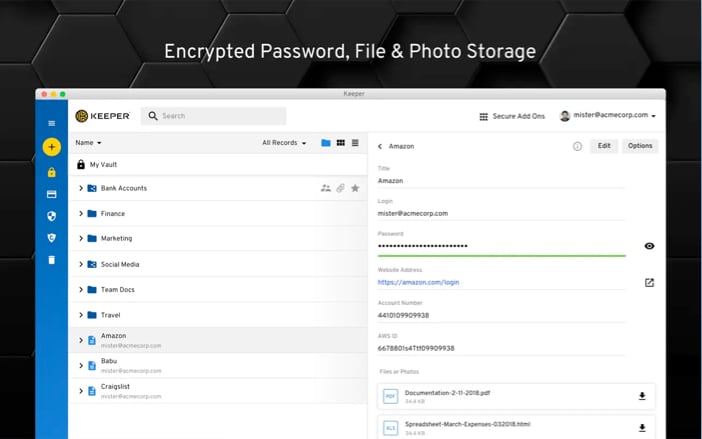Open the hamburger menu in sidebar
The width and height of the screenshot is (702, 439).
tap(51, 123)
